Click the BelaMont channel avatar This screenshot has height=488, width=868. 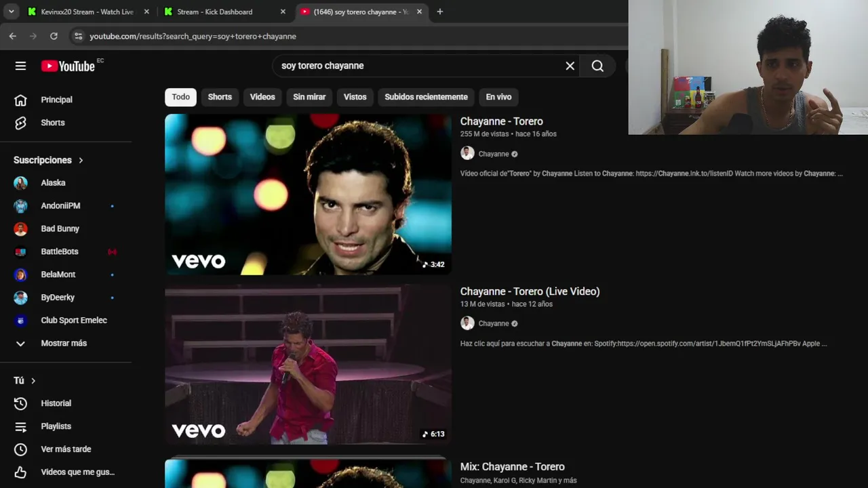click(20, 274)
